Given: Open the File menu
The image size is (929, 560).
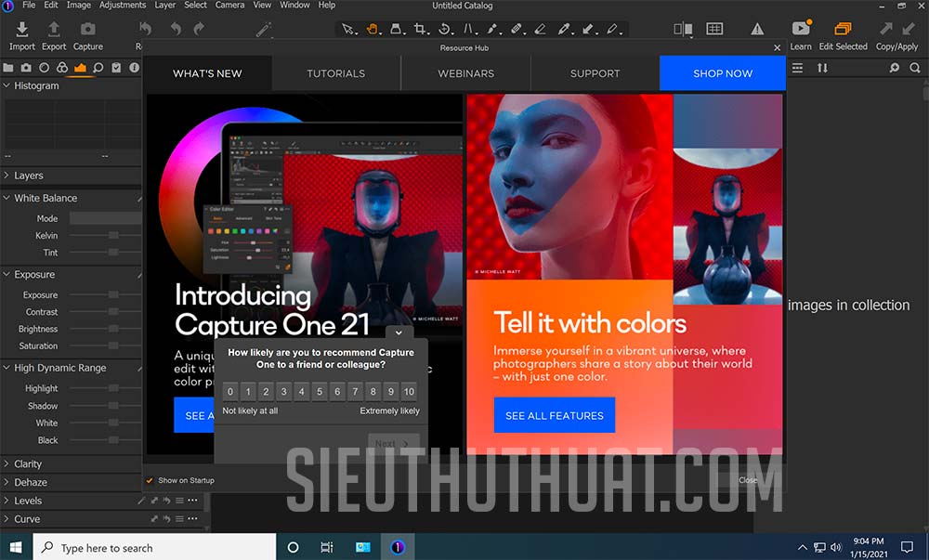Looking at the screenshot, I should coord(29,6).
